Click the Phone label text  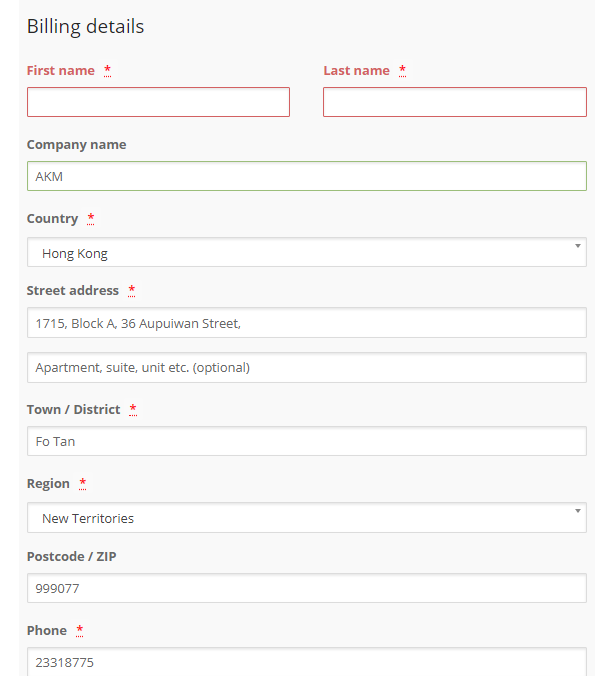[x=47, y=631]
